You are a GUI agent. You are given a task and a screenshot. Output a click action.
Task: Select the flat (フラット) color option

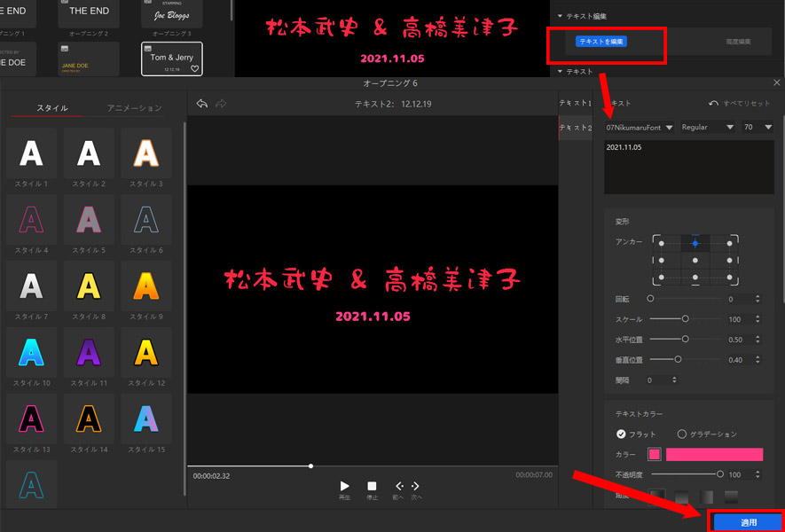[621, 434]
